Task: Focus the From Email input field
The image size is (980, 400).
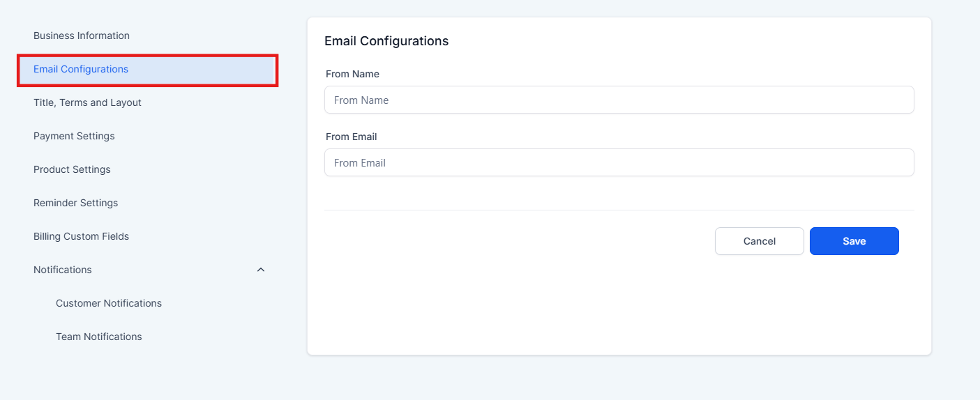Action: pos(619,162)
